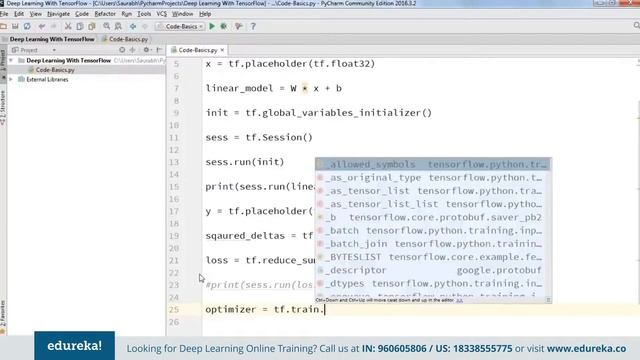This screenshot has height=360, width=640.
Task: Open the Code-Basics run configuration dropdown
Action: (180, 26)
